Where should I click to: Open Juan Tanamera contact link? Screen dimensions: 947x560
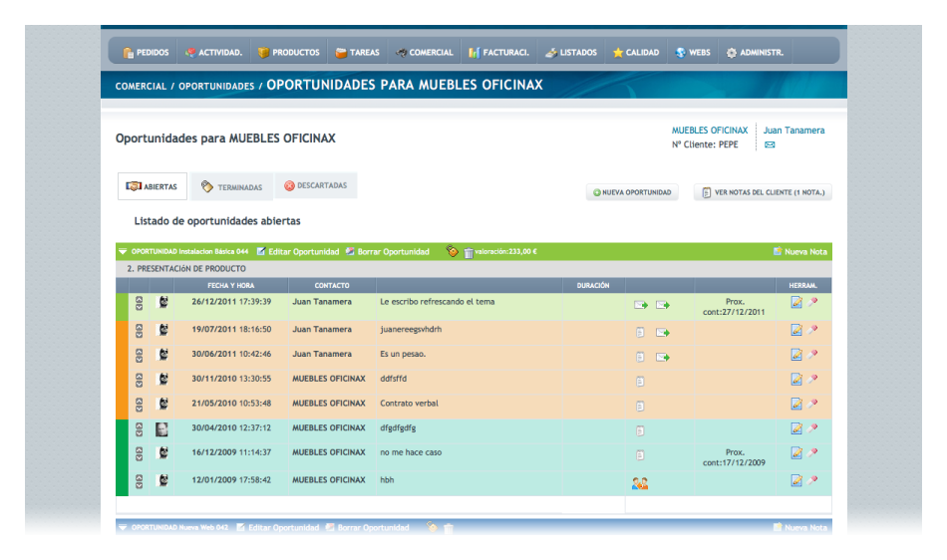click(793, 131)
